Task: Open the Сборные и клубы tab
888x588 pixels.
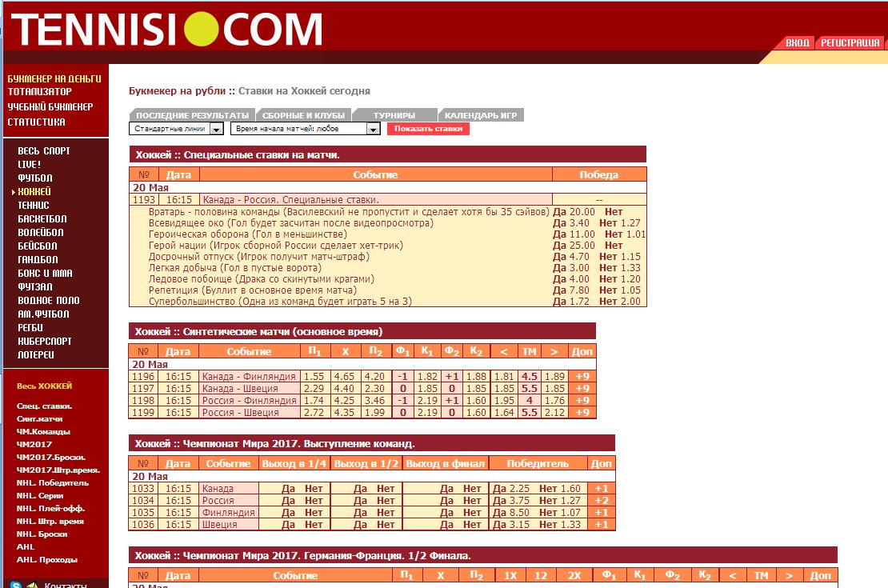Action: 303,115
